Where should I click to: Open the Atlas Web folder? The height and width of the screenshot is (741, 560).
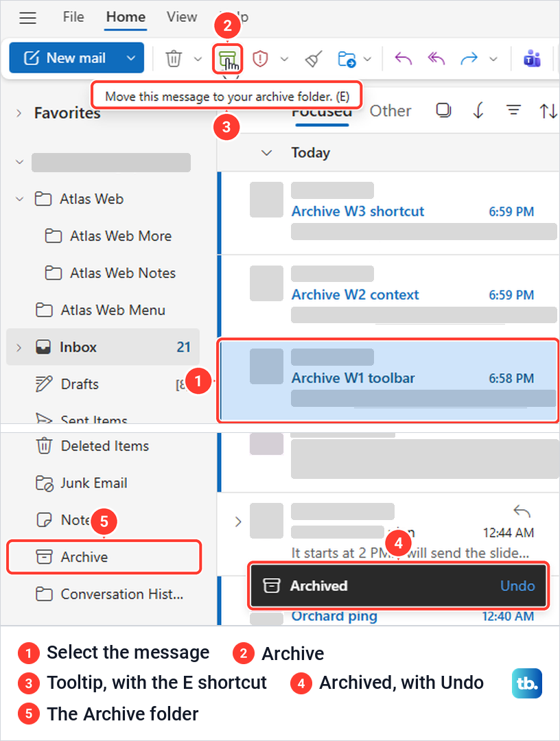(x=92, y=199)
